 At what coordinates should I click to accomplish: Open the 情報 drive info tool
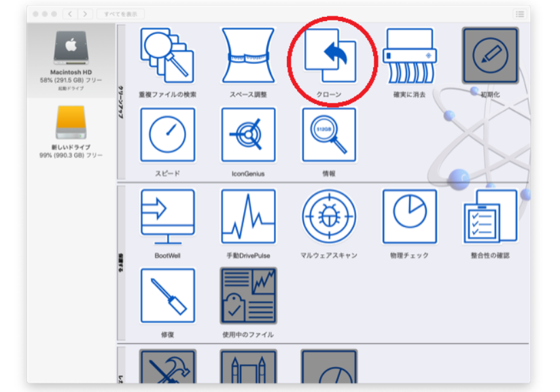click(x=329, y=135)
